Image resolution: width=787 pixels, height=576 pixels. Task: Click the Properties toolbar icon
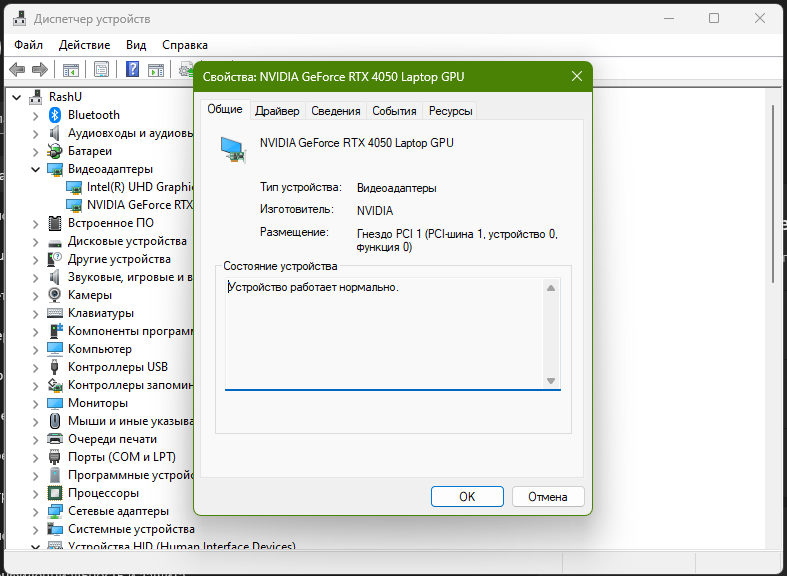(101, 69)
